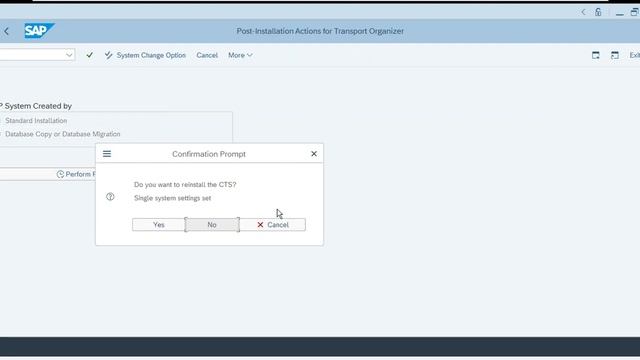
Task: Click the checkmark execute icon in toolbar
Action: click(89, 55)
